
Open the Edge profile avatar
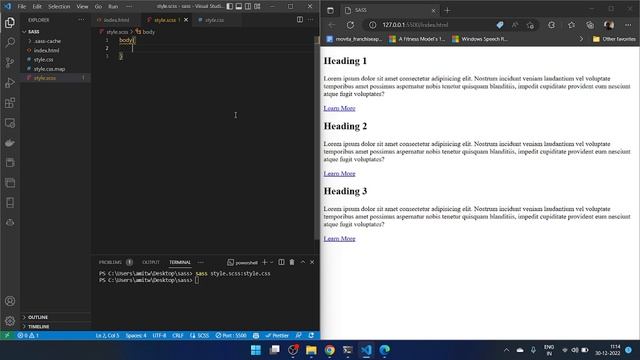609,25
